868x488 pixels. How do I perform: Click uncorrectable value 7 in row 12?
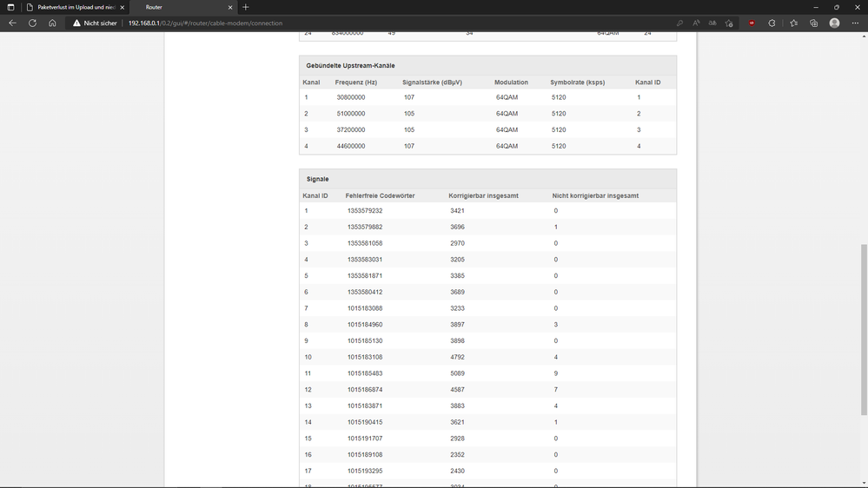coord(556,390)
